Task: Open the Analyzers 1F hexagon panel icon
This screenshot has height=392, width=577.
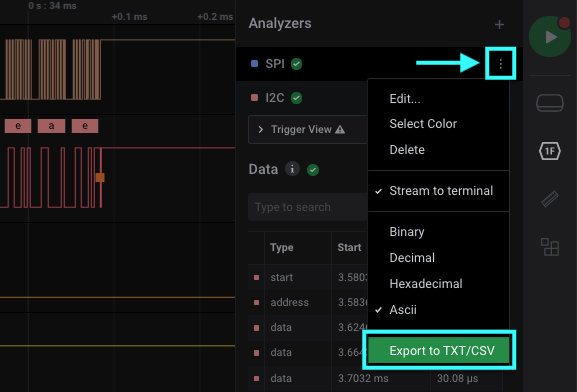Action: click(550, 151)
